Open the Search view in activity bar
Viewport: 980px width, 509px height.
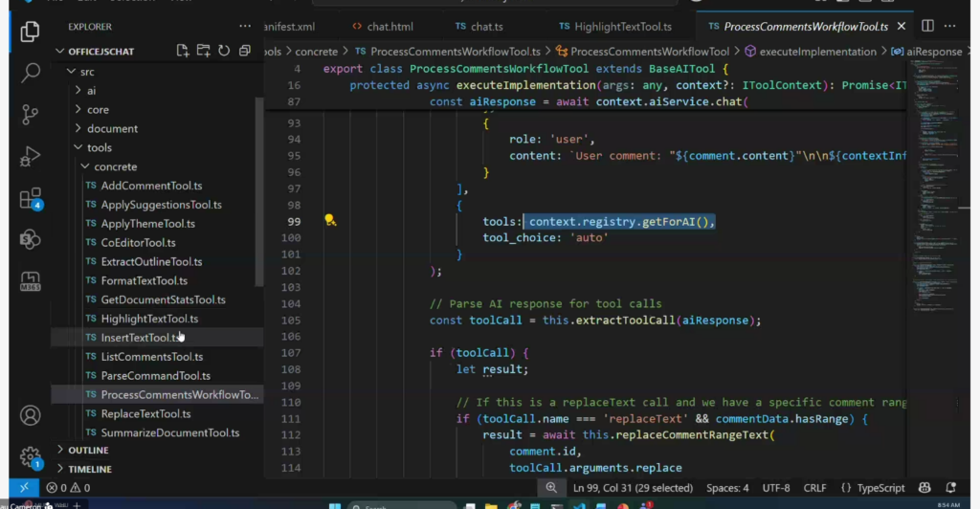[30, 73]
